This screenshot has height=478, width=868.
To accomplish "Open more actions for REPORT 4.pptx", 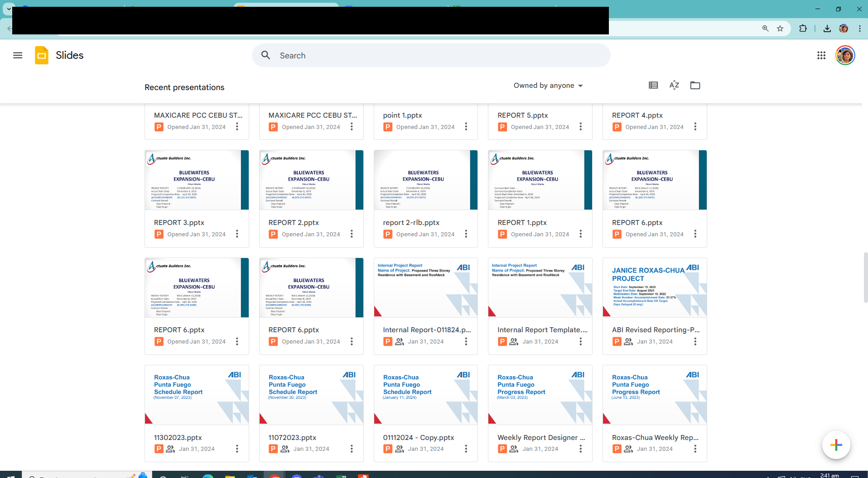I will (695, 127).
